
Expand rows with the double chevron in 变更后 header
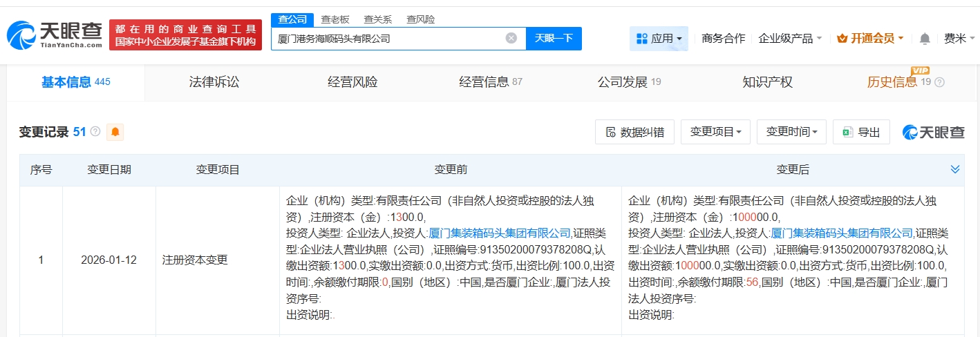point(955,169)
